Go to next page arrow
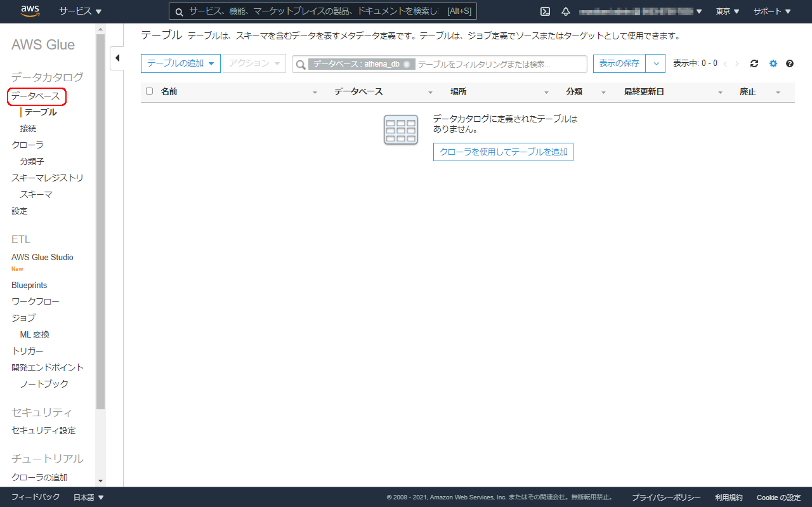Image resolution: width=812 pixels, height=507 pixels. click(737, 63)
